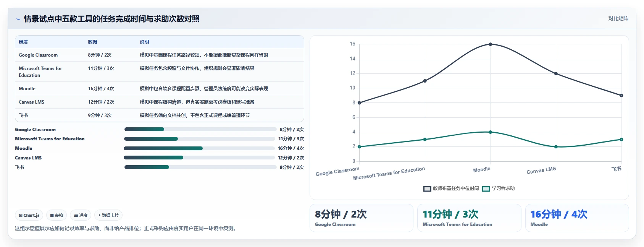Click the Moodle 16分钟 / 4次 data card
The width and height of the screenshot is (644, 247).
[x=577, y=218]
